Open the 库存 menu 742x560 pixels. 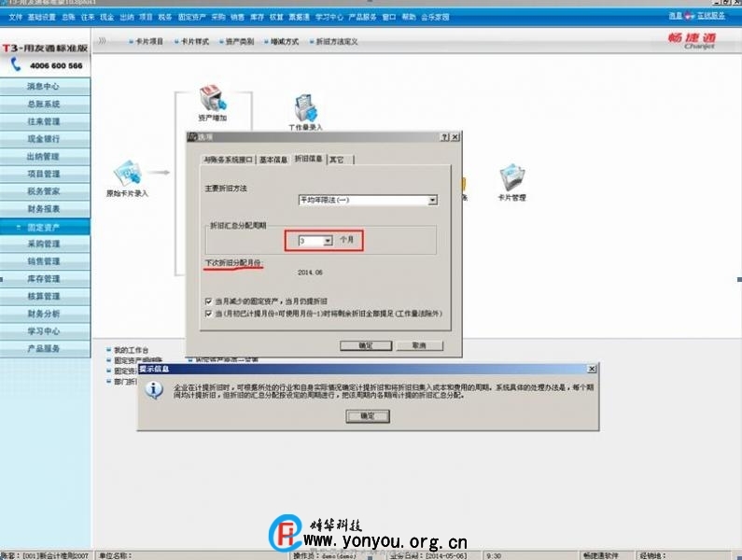[257, 17]
